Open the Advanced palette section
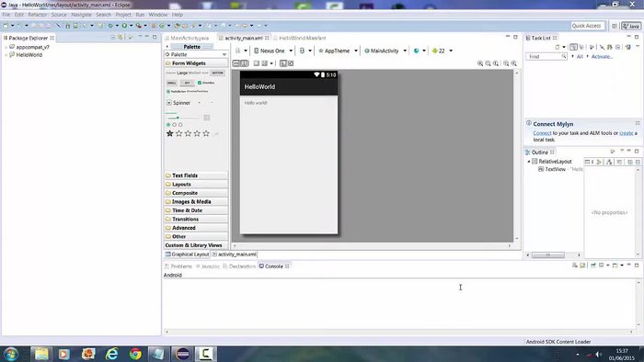Image resolution: width=644 pixels, height=362 pixels. (x=196, y=228)
